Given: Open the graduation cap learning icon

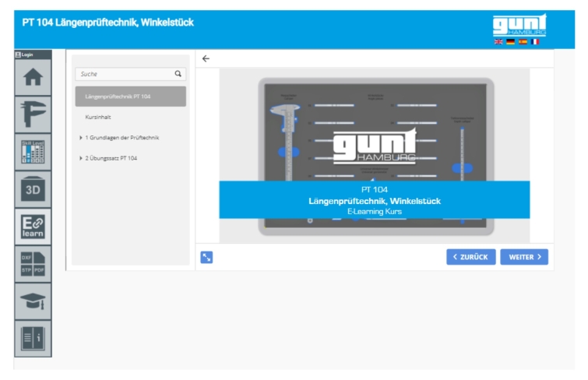Looking at the screenshot, I should coord(33,301).
